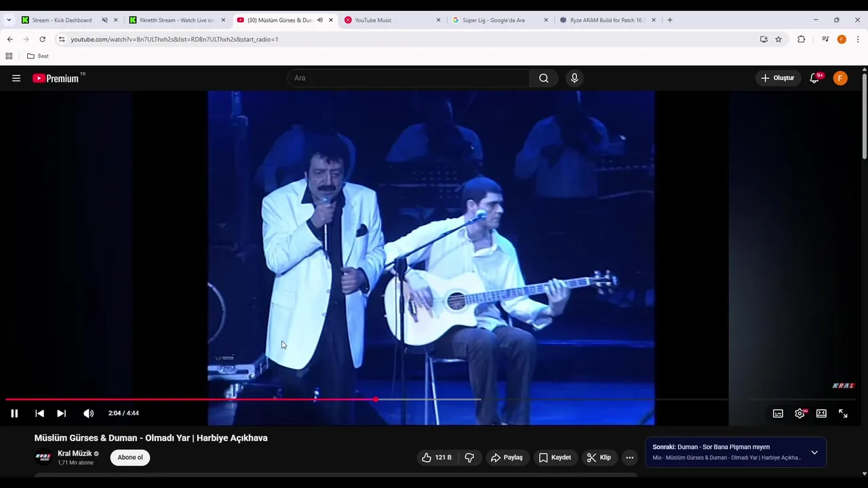This screenshot has height=488, width=868.
Task: Toggle subtitles on the player
Action: pyautogui.click(x=778, y=413)
